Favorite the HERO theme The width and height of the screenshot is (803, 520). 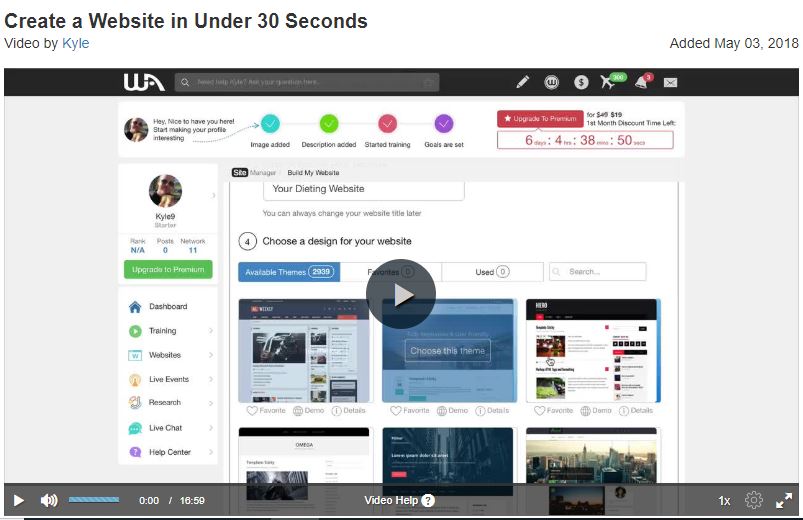(x=554, y=410)
